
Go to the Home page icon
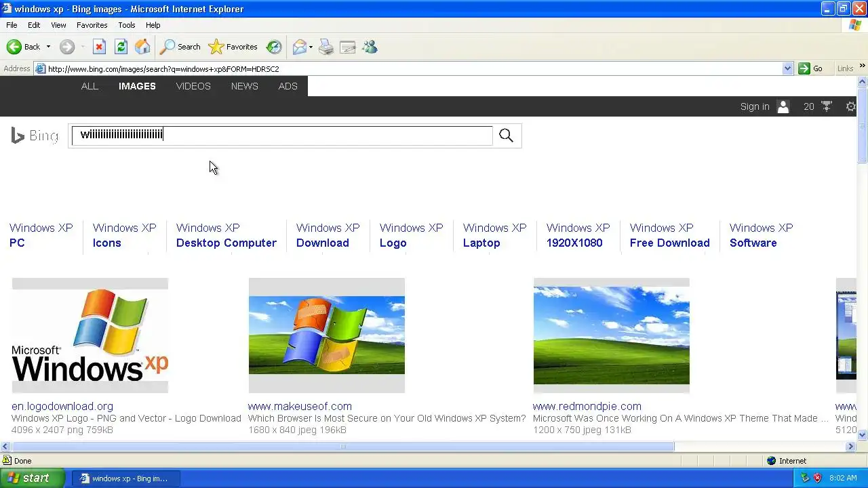coord(142,47)
